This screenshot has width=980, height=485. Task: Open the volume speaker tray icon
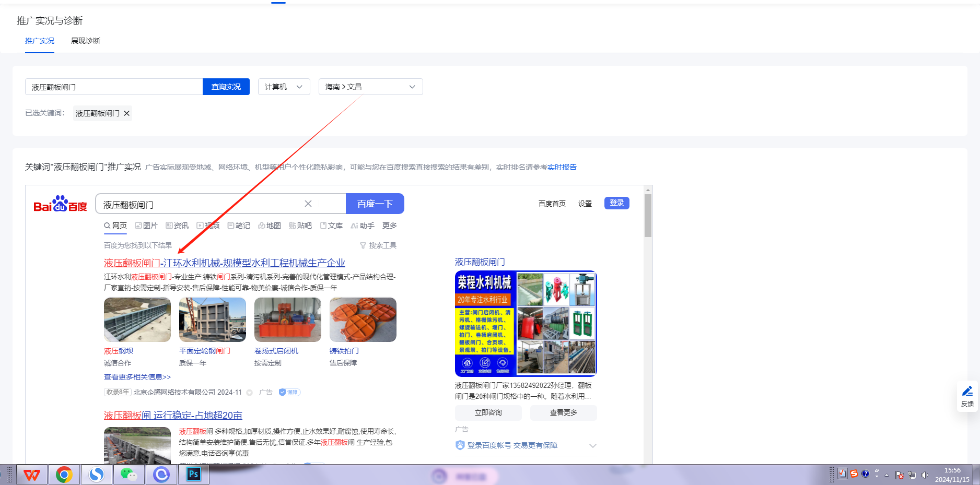(x=925, y=475)
